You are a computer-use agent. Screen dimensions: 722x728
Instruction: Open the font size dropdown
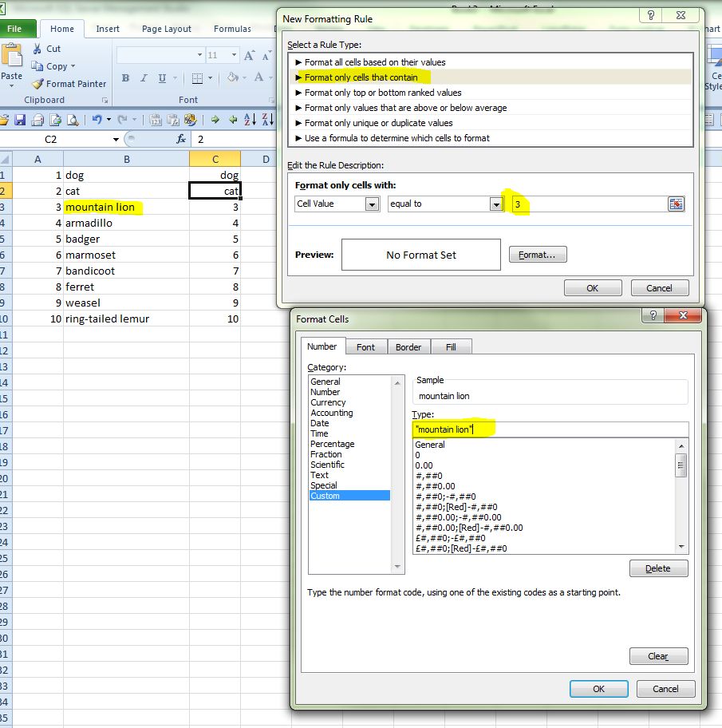234,55
